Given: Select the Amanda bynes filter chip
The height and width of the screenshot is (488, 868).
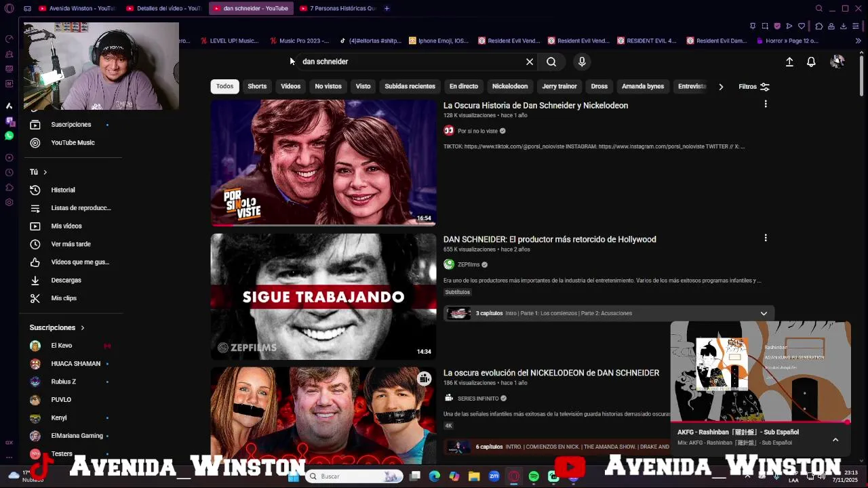Looking at the screenshot, I should pos(643,86).
